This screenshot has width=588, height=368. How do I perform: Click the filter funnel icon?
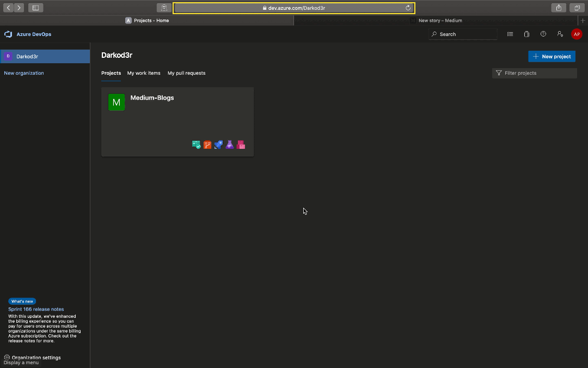(x=499, y=73)
